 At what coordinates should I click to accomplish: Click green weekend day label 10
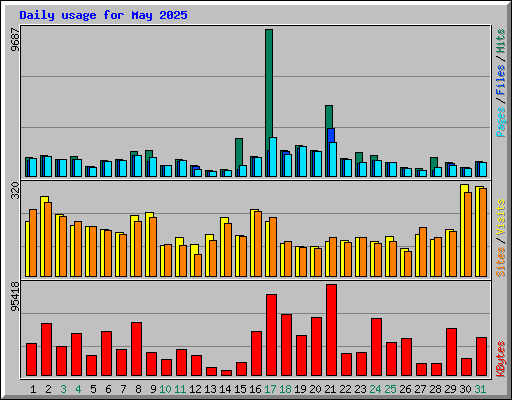165,389
